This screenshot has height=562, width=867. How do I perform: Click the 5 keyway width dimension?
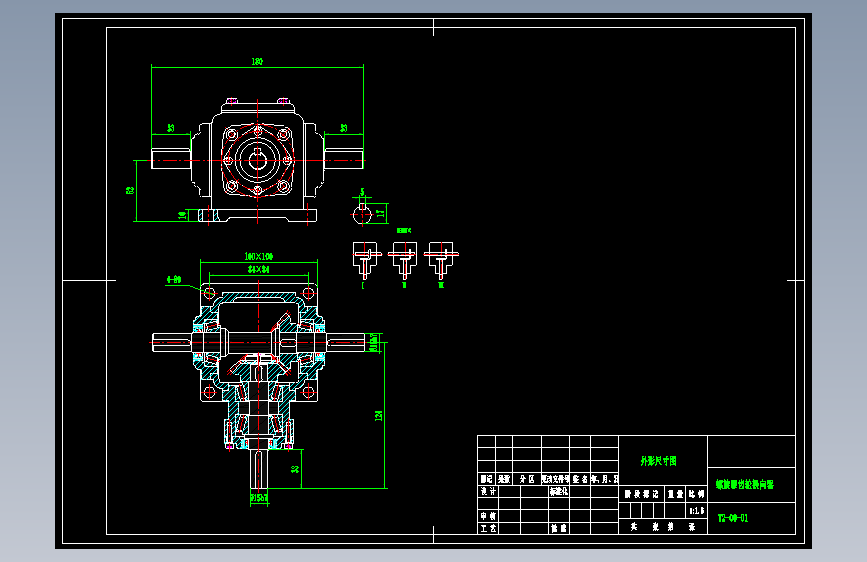click(363, 192)
